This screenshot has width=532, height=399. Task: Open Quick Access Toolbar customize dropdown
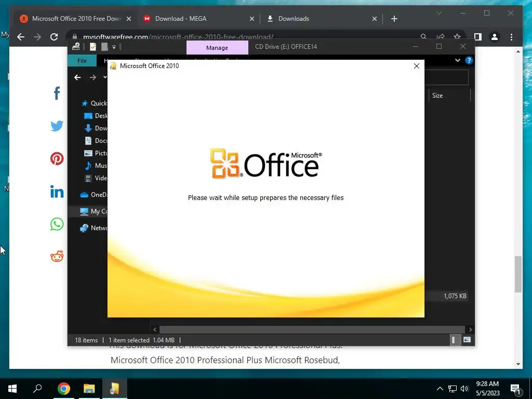pos(114,47)
